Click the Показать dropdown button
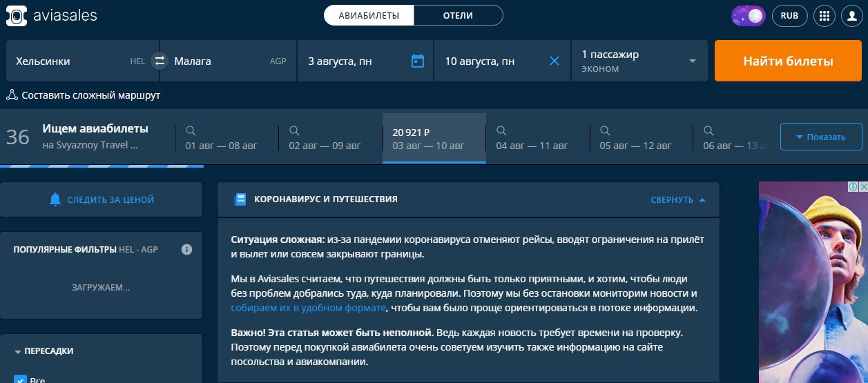Viewport: 868px width, 383px height. tap(821, 137)
